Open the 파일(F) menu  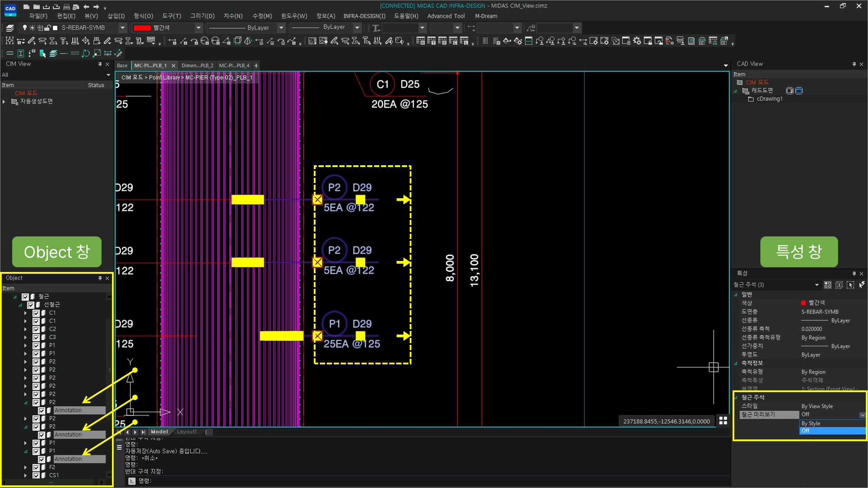pyautogui.click(x=38, y=16)
